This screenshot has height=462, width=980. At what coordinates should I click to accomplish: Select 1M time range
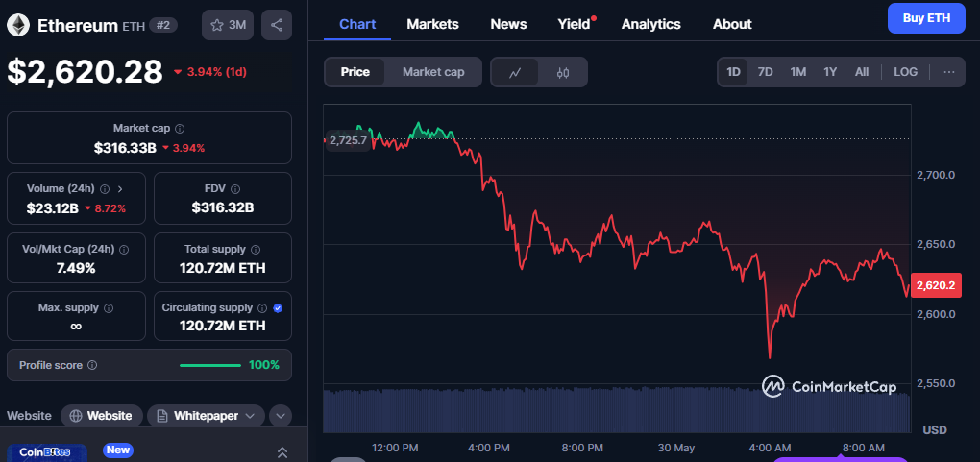coord(797,72)
